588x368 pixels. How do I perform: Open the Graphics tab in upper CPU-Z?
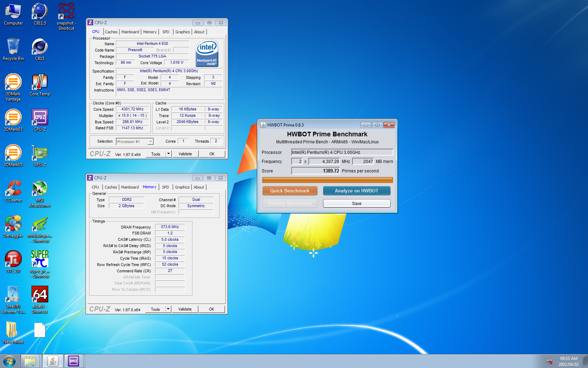pyautogui.click(x=183, y=32)
